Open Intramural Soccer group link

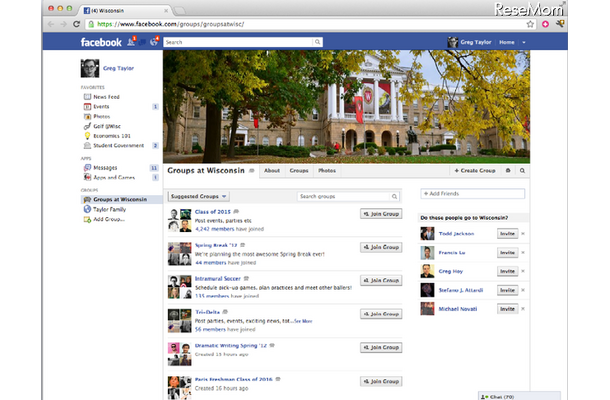(217, 279)
